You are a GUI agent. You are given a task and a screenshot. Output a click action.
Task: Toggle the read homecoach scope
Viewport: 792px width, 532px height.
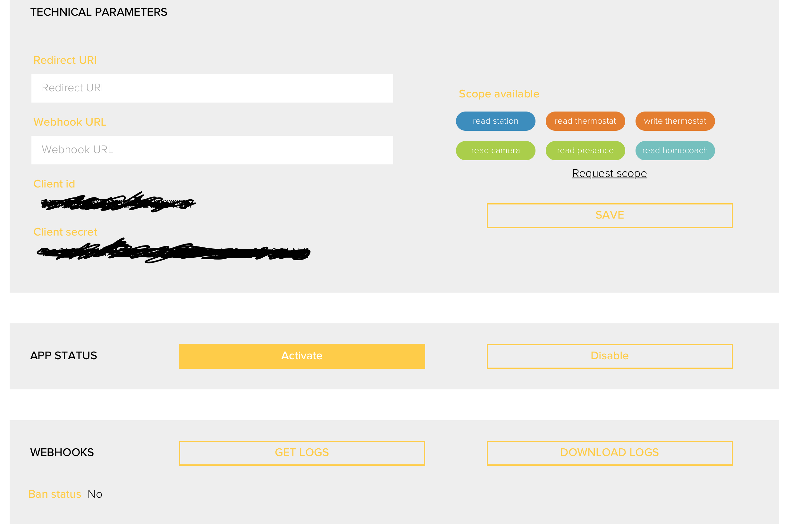[675, 150]
